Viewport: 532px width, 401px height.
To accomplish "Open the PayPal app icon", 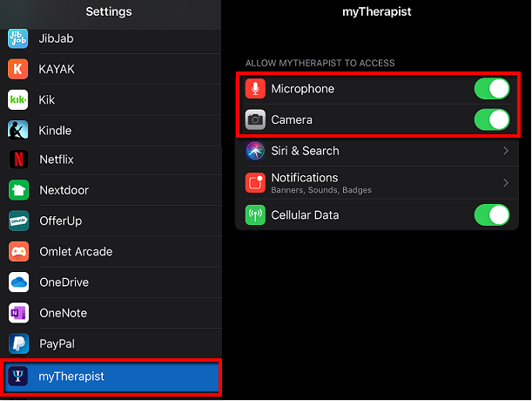I will [18, 343].
